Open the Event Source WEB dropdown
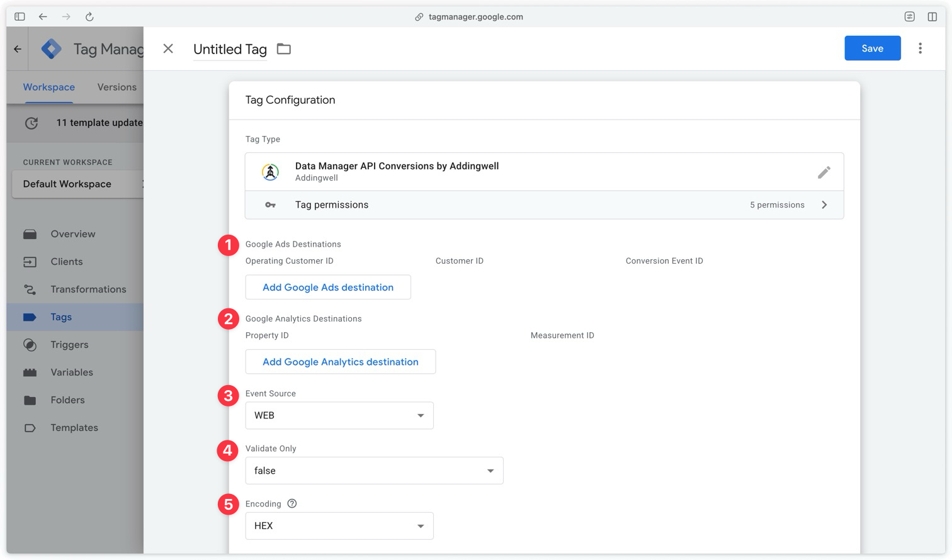Screen dimensions: 952x560 [339, 415]
